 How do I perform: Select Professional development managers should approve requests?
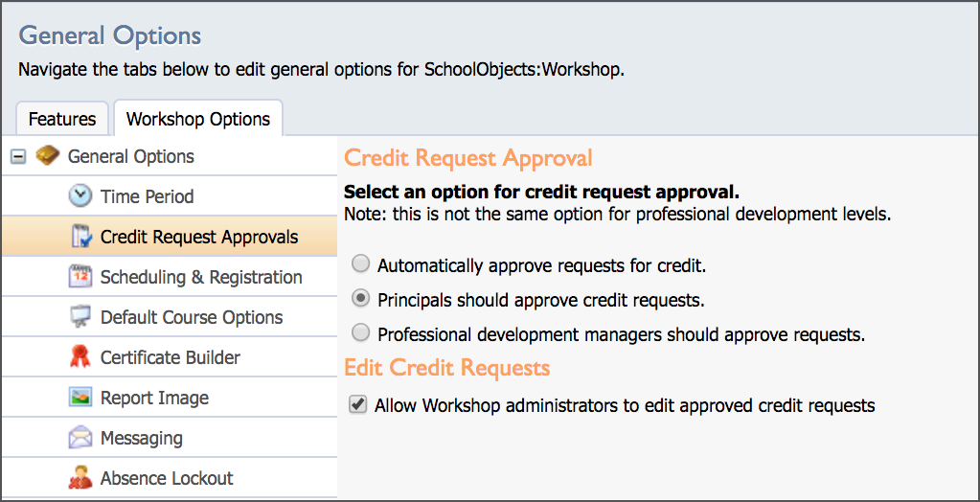(x=360, y=333)
